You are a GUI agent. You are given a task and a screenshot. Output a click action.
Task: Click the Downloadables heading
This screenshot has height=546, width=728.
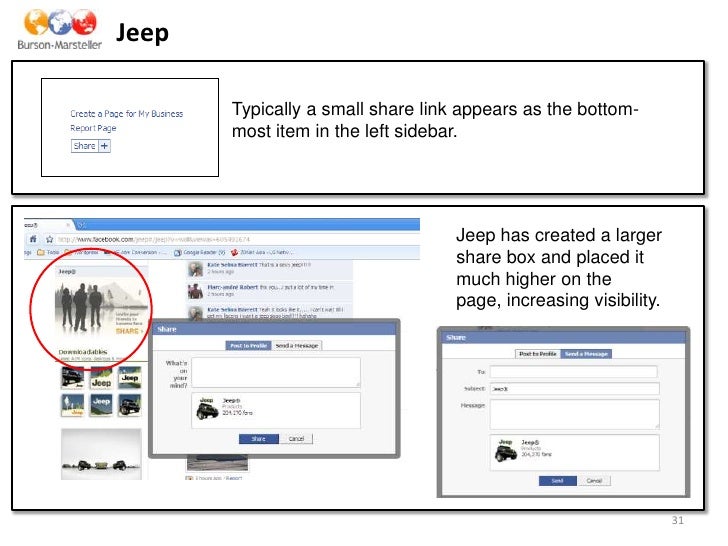pos(83,352)
